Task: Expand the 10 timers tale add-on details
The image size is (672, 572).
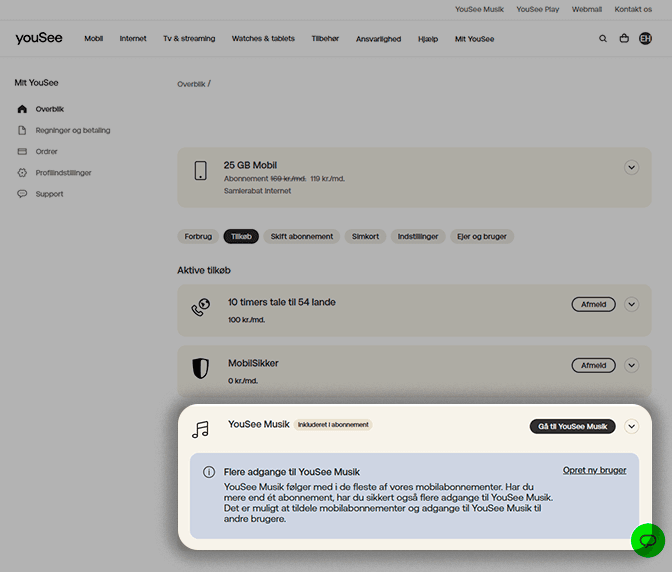Action: coord(631,305)
